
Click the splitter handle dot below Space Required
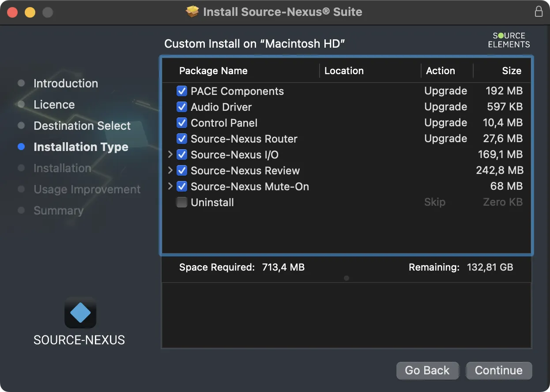coord(347,278)
